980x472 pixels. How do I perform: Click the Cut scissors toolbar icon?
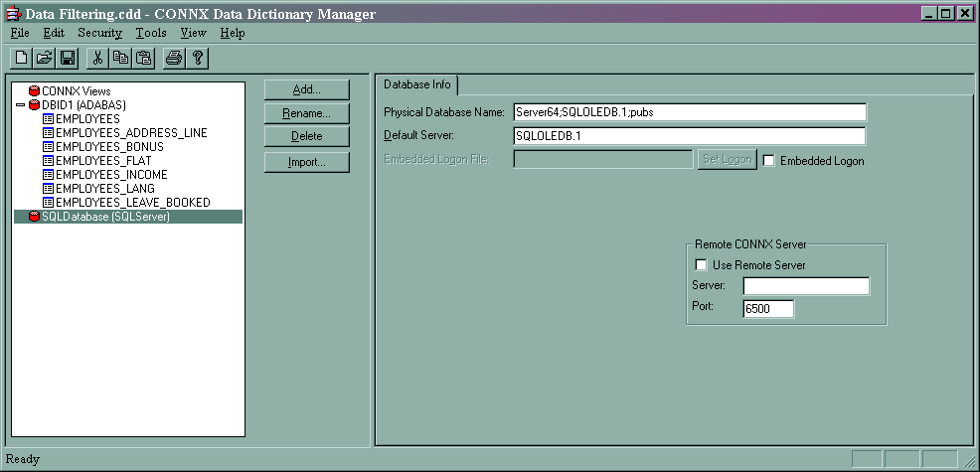tap(97, 58)
